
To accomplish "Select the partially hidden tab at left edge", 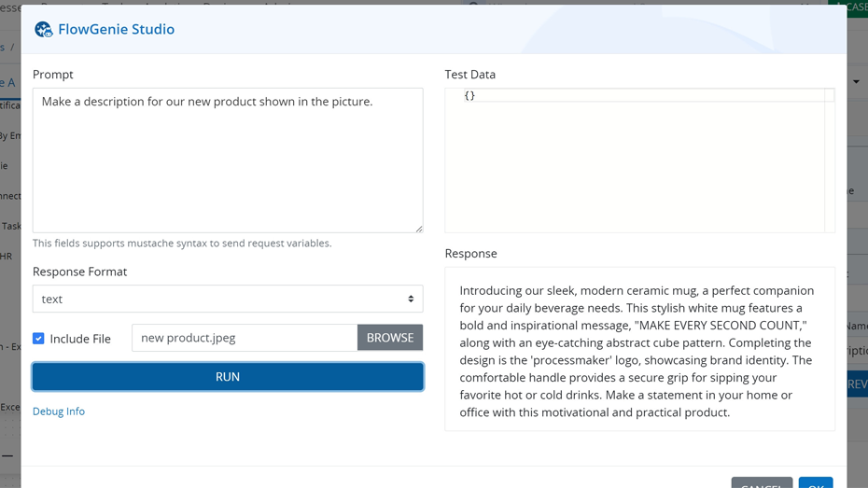I will [7, 83].
